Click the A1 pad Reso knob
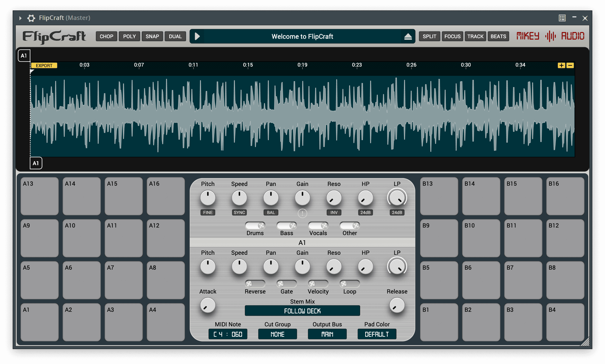Image resolution: width=605 pixels, height=364 pixels. pos(334,267)
